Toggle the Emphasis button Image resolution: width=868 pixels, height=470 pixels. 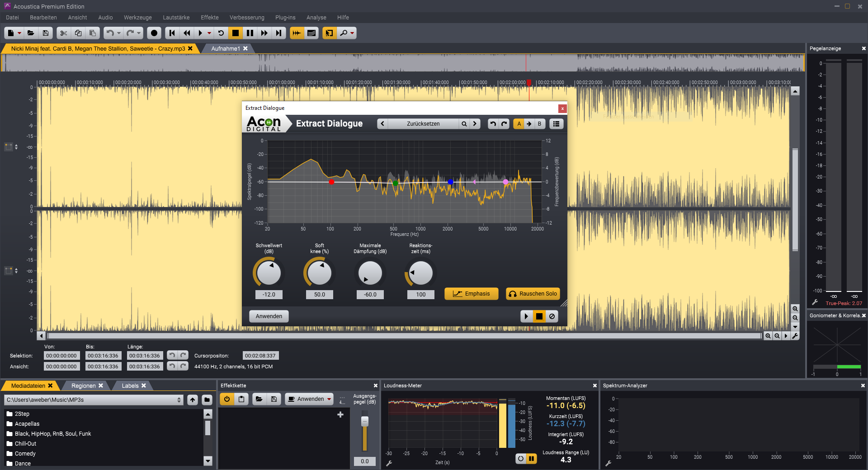(471, 294)
